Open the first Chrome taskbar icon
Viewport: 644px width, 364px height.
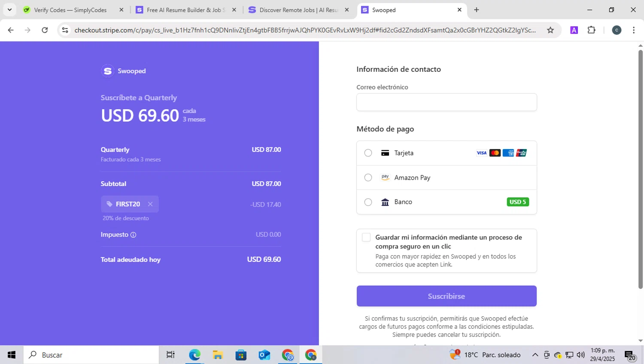pos(287,355)
